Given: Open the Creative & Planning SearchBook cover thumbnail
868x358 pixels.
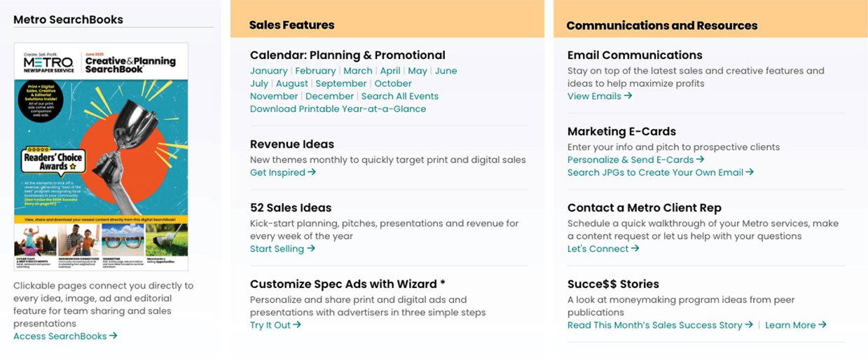Looking at the screenshot, I should click(x=101, y=157).
